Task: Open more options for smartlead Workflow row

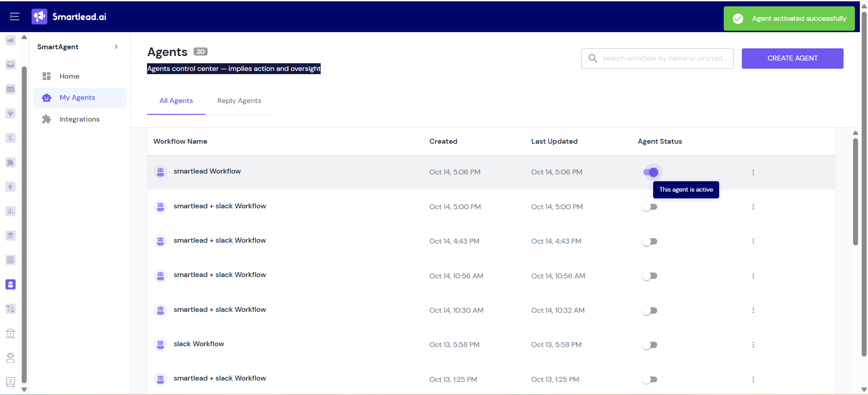Action: (x=753, y=172)
